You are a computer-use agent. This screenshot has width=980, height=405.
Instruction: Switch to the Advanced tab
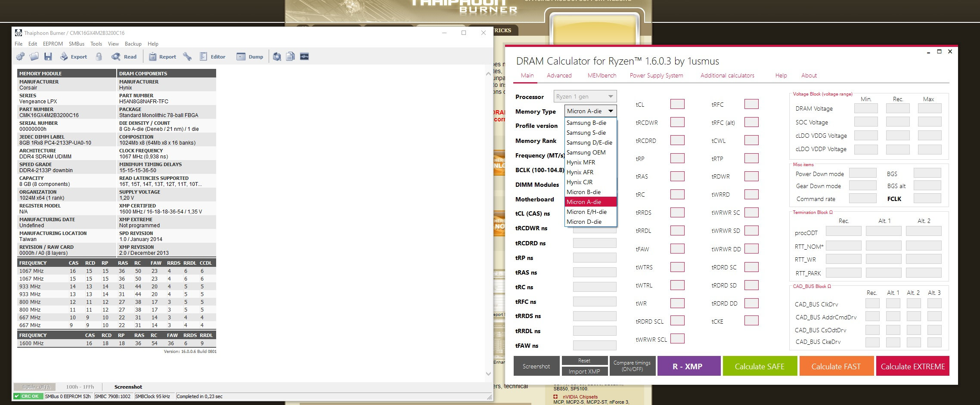pos(559,75)
